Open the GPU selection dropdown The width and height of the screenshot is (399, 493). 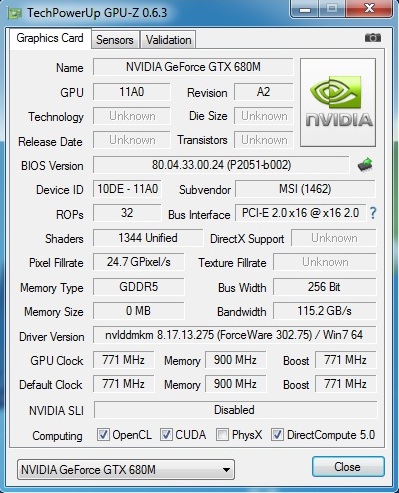pos(126,470)
